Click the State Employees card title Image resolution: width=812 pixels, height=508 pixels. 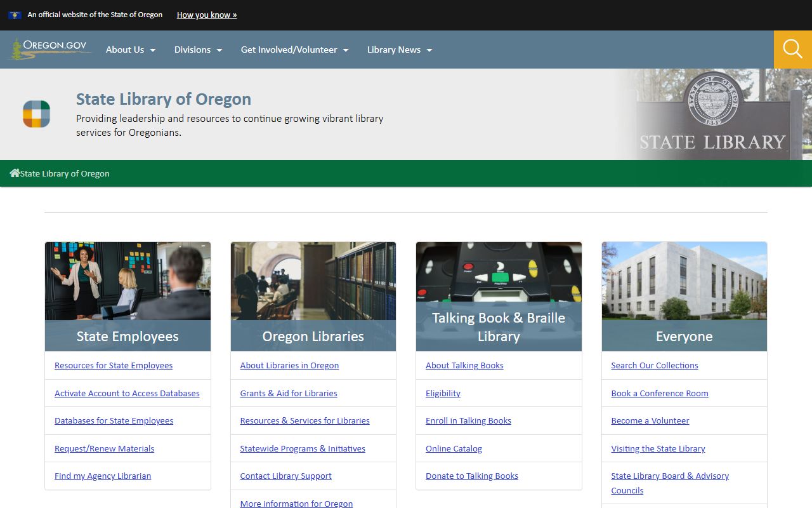coord(128,337)
